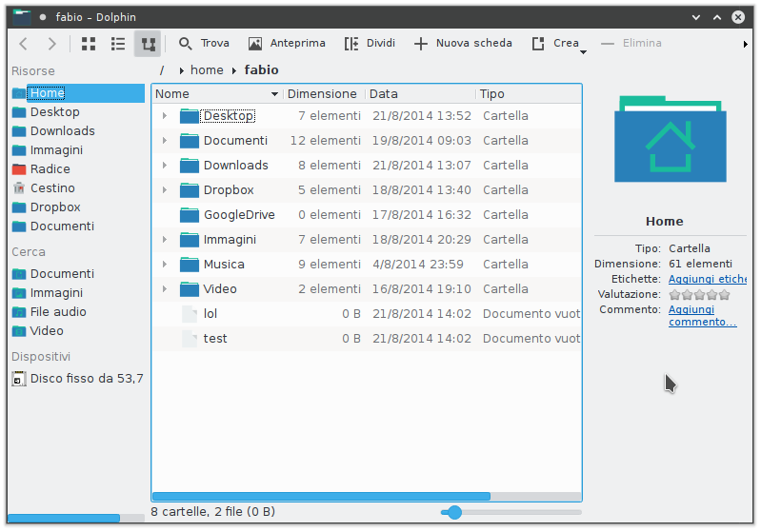Show more toolbar items via overflow arrow
Screen dimensions: 761x532
click(x=745, y=44)
